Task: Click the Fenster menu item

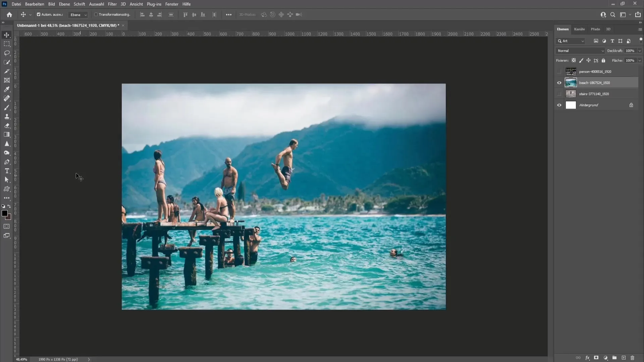Action: 172,4
